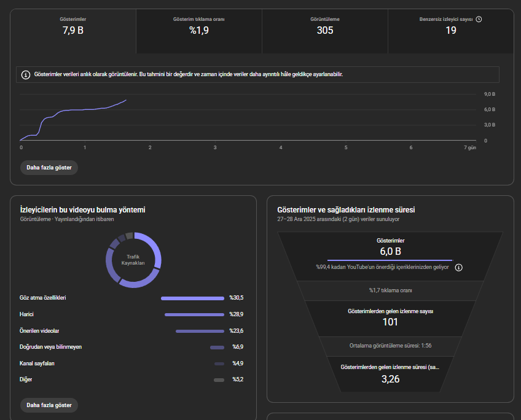Click the Harici traffic source bar

point(194,314)
